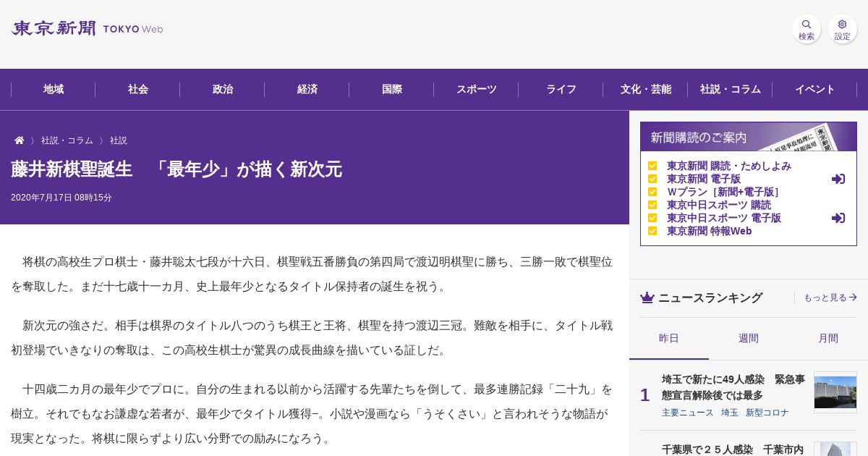Open the 検索 search icon button
The image size is (868, 456).
(x=807, y=29)
